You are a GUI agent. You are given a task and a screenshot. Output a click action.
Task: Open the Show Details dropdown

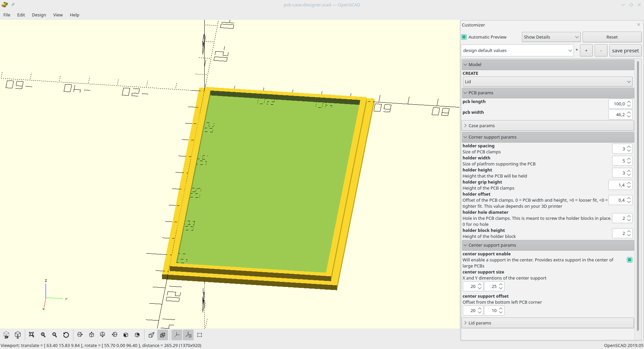click(551, 37)
